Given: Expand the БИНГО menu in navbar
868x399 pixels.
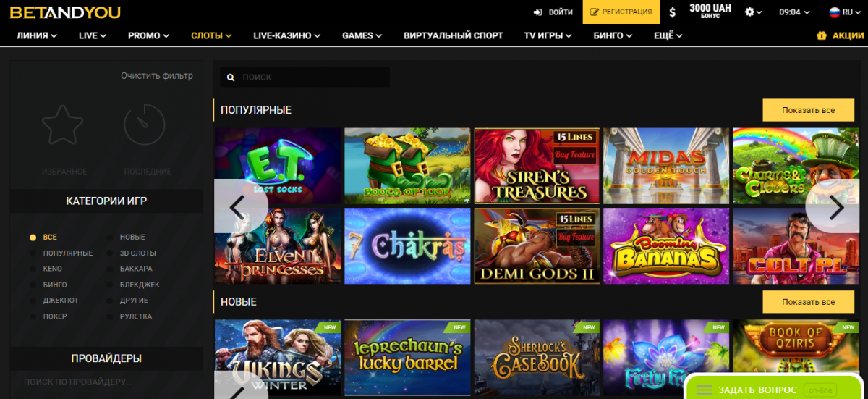Looking at the screenshot, I should coord(613,35).
